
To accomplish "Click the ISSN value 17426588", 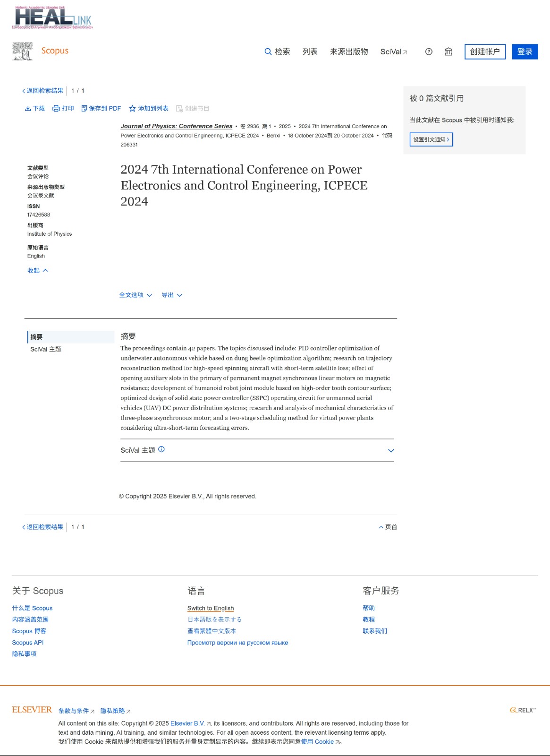I will [39, 215].
